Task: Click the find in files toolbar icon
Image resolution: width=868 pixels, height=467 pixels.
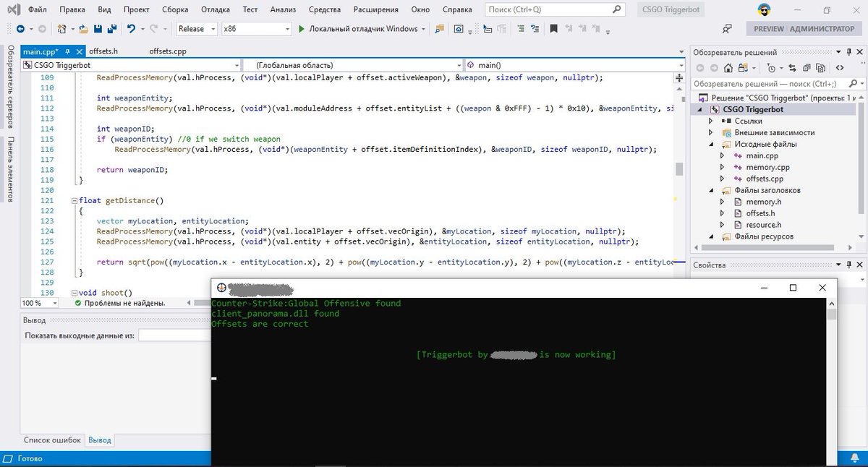Action: point(439,29)
